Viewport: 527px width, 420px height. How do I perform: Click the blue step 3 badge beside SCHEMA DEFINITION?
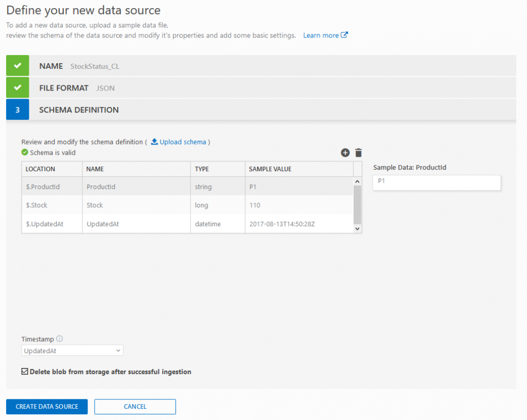pos(17,109)
